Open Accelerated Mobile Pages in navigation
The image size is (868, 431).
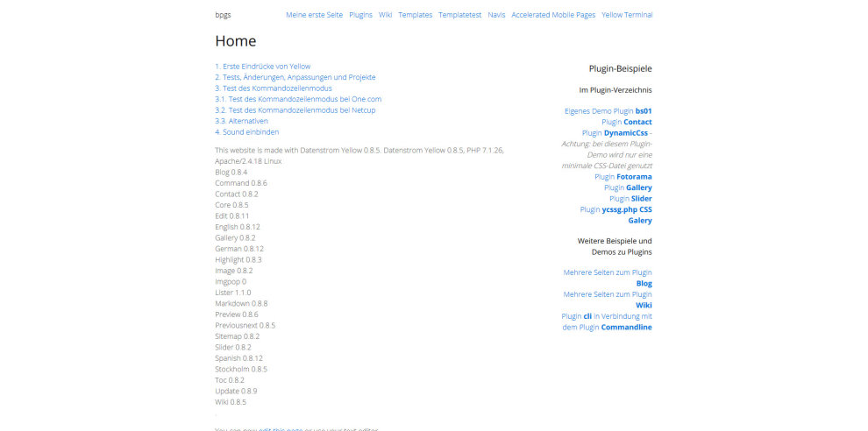coord(553,15)
